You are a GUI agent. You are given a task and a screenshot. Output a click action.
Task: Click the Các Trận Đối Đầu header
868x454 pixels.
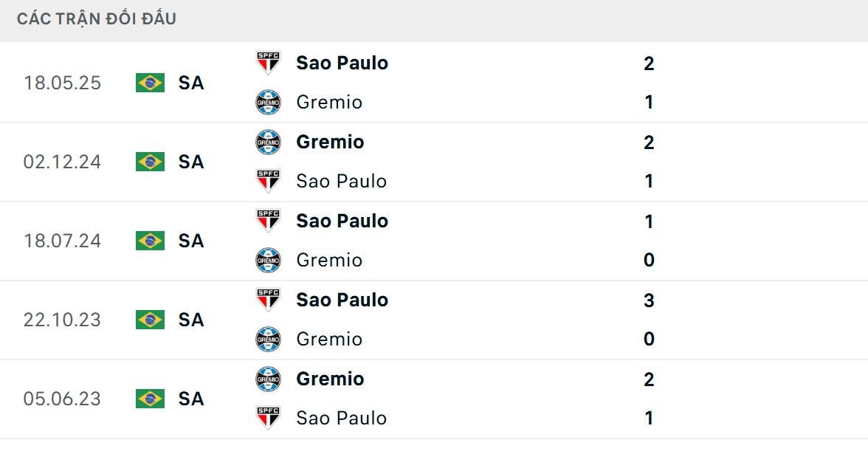[97, 19]
